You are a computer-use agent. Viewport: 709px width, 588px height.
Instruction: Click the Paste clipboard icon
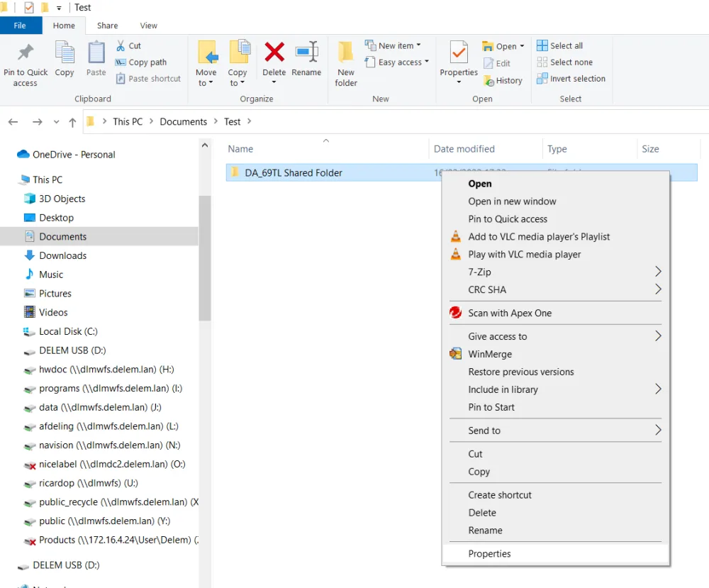click(x=96, y=52)
